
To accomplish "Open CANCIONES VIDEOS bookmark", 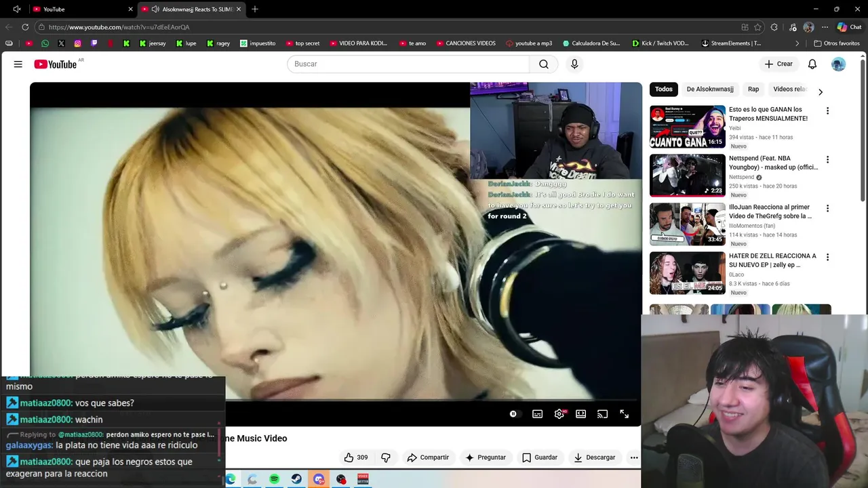I will click(x=466, y=43).
